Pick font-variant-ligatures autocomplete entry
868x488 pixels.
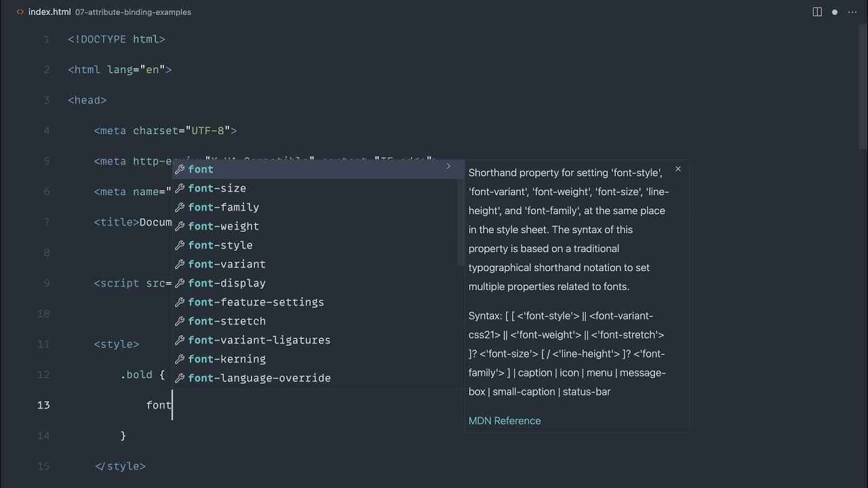[x=259, y=340]
